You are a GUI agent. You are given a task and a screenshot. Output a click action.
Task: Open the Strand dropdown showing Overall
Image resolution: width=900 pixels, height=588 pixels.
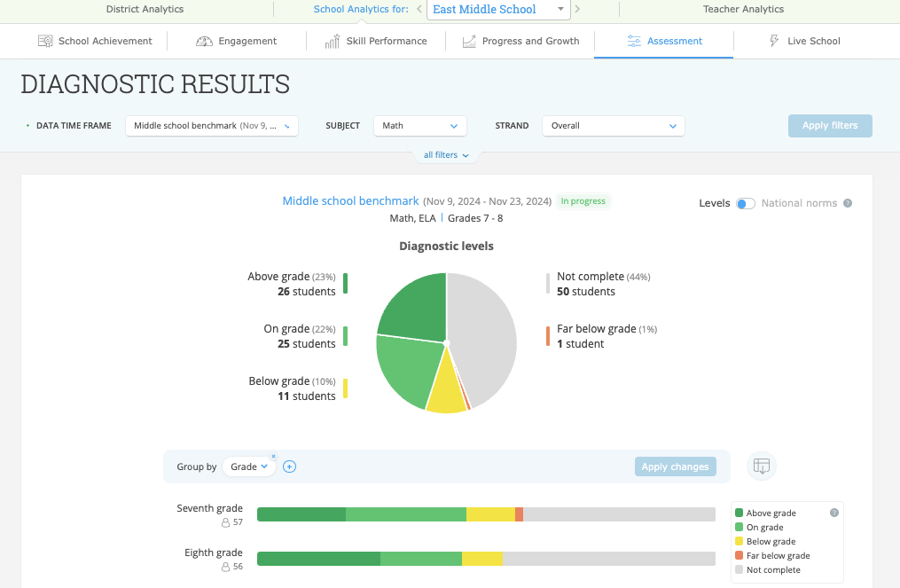[x=613, y=125]
